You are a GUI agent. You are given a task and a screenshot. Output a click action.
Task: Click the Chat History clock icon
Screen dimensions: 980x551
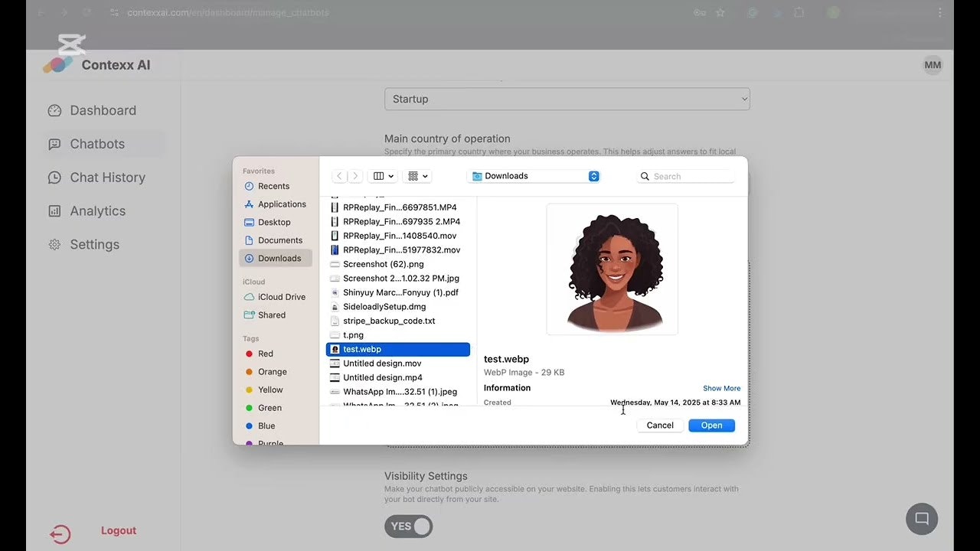(x=54, y=178)
